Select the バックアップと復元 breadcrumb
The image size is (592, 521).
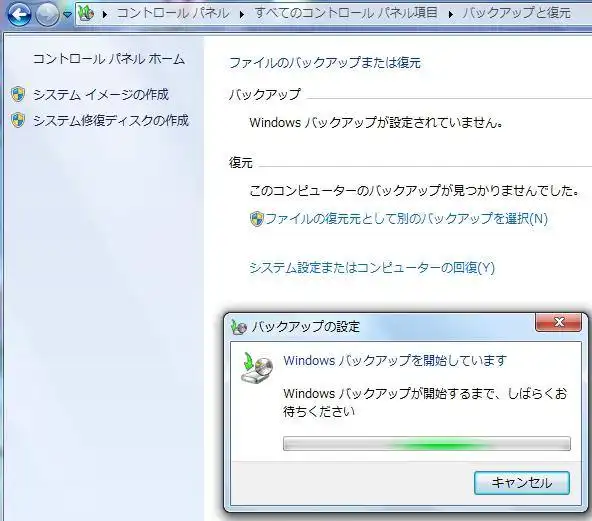(516, 13)
